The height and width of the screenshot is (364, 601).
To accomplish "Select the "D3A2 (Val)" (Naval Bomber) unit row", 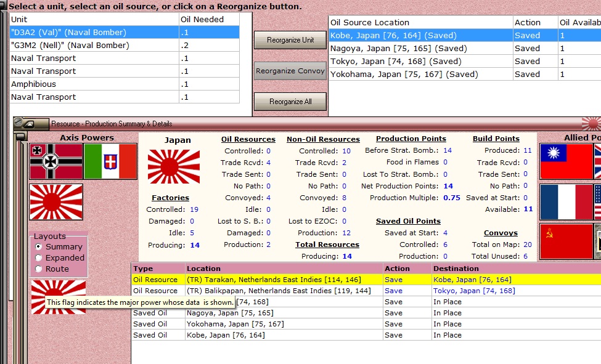I will tap(124, 32).
